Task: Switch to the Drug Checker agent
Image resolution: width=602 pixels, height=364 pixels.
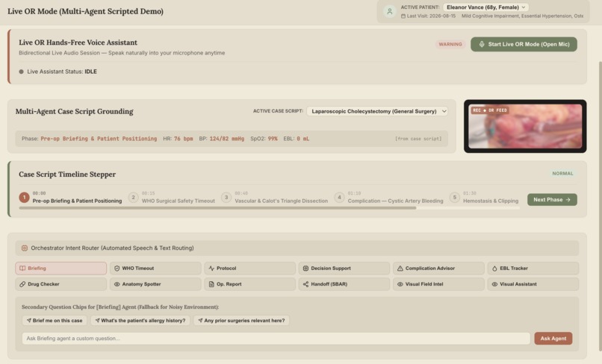Action: 61,284
